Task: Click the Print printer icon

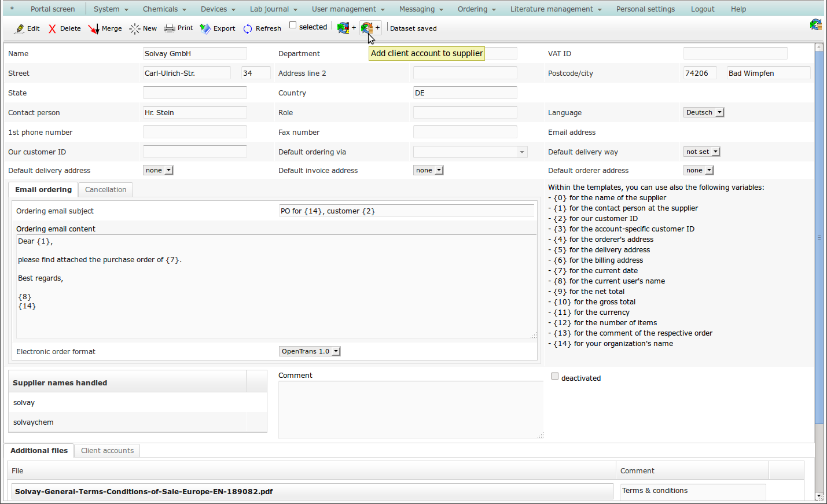Action: coord(169,28)
